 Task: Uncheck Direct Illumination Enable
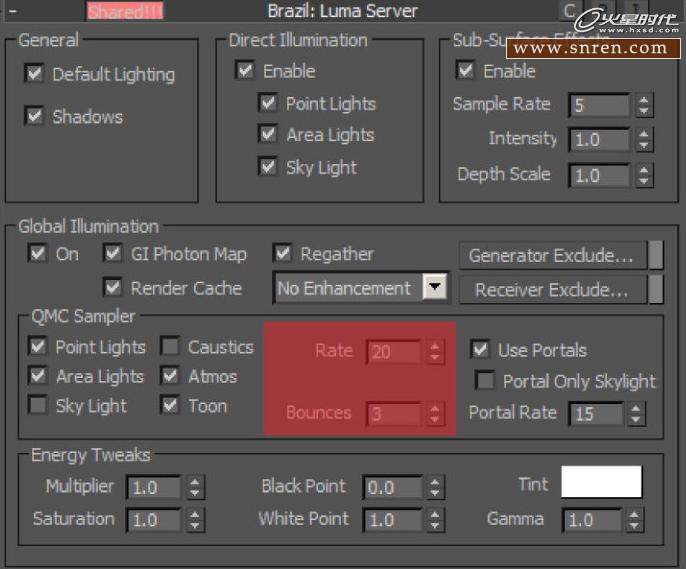(x=245, y=70)
